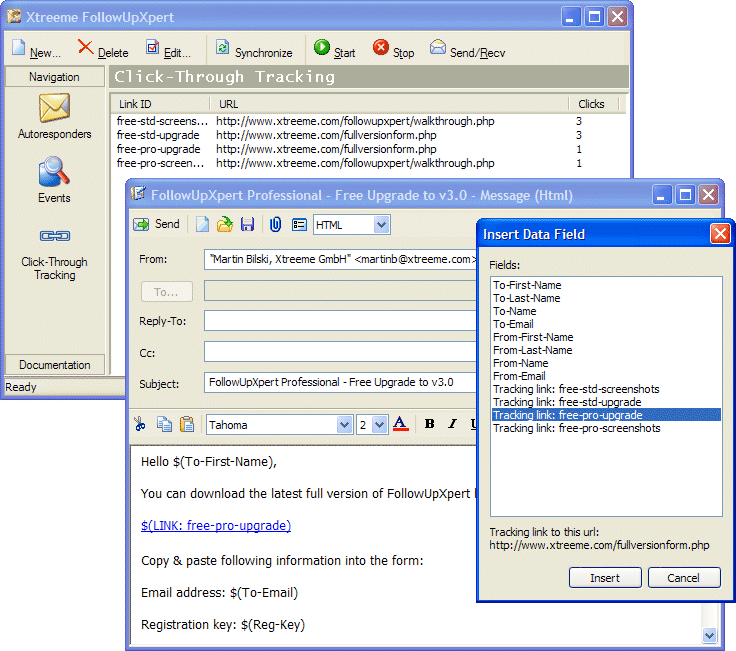This screenshot has width=736, height=651.
Task: Click the Cc input field
Action: [x=340, y=352]
